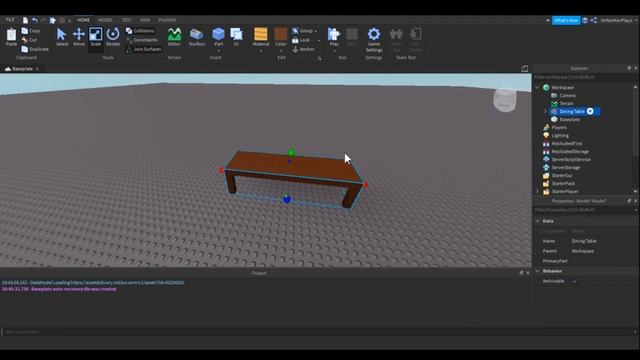The width and height of the screenshot is (640, 360).
Task: Uncheck the Archivable checkbox
Action: 574,281
